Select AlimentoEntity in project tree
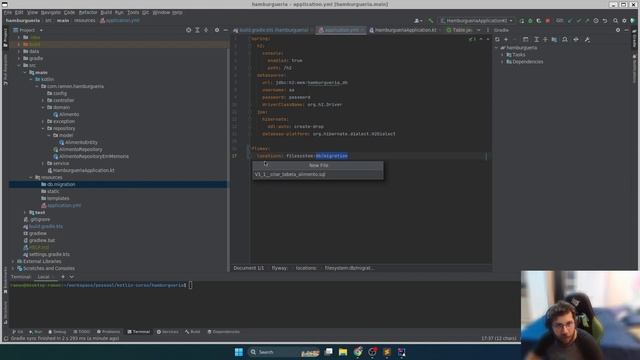 81,142
